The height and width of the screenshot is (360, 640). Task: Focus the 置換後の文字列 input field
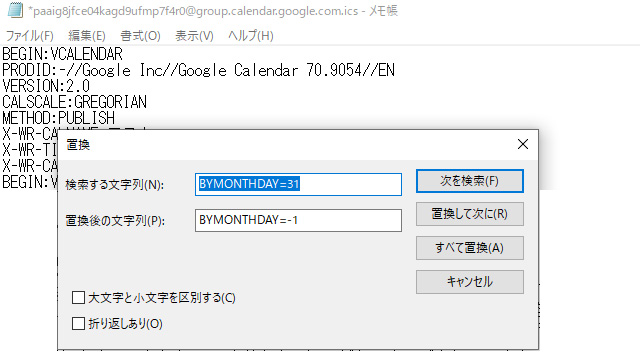(298, 220)
